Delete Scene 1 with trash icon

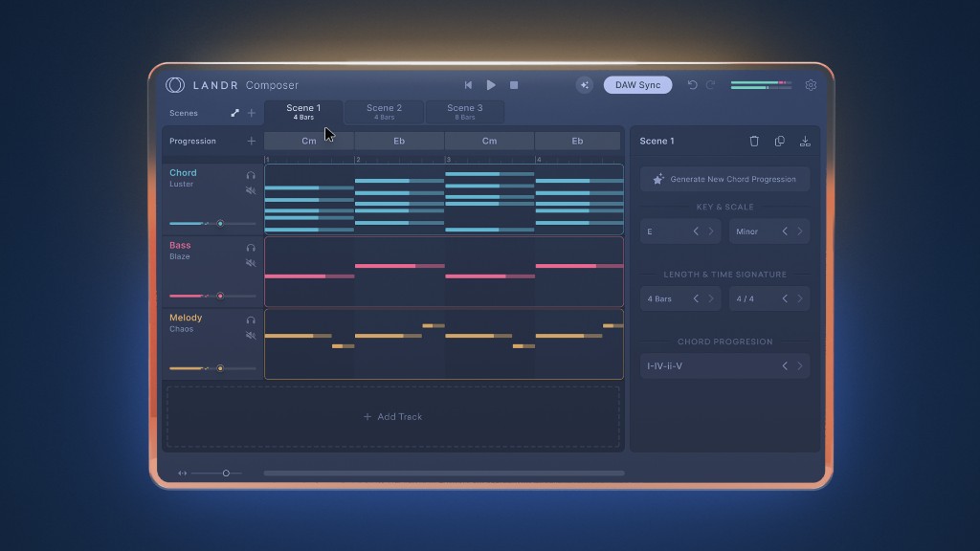tap(754, 141)
